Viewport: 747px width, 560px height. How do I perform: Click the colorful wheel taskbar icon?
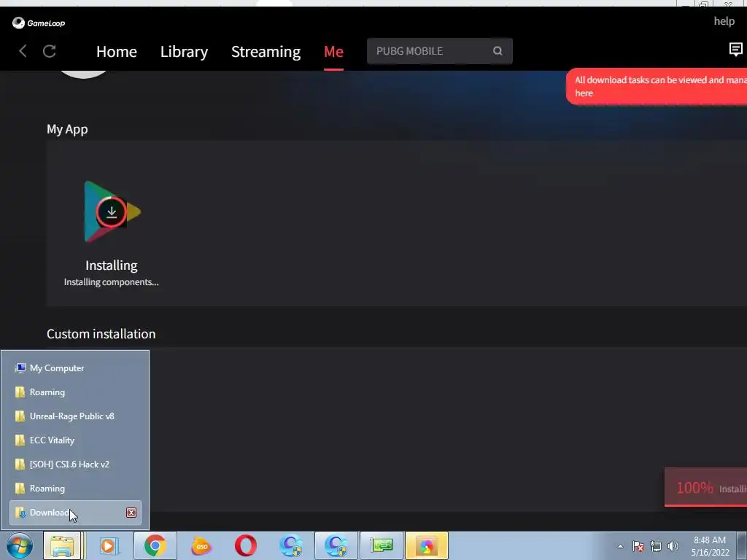click(426, 545)
